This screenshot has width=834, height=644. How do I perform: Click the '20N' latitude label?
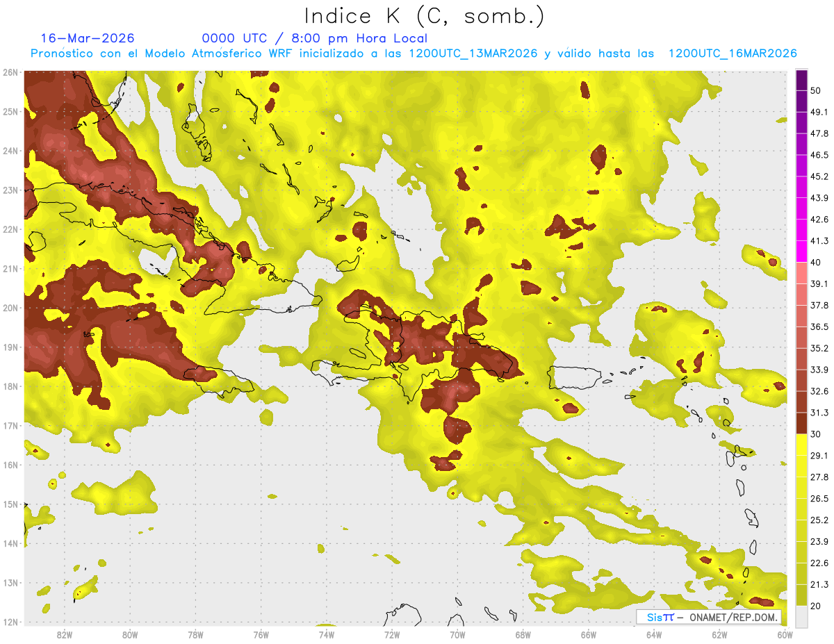pyautogui.click(x=10, y=308)
